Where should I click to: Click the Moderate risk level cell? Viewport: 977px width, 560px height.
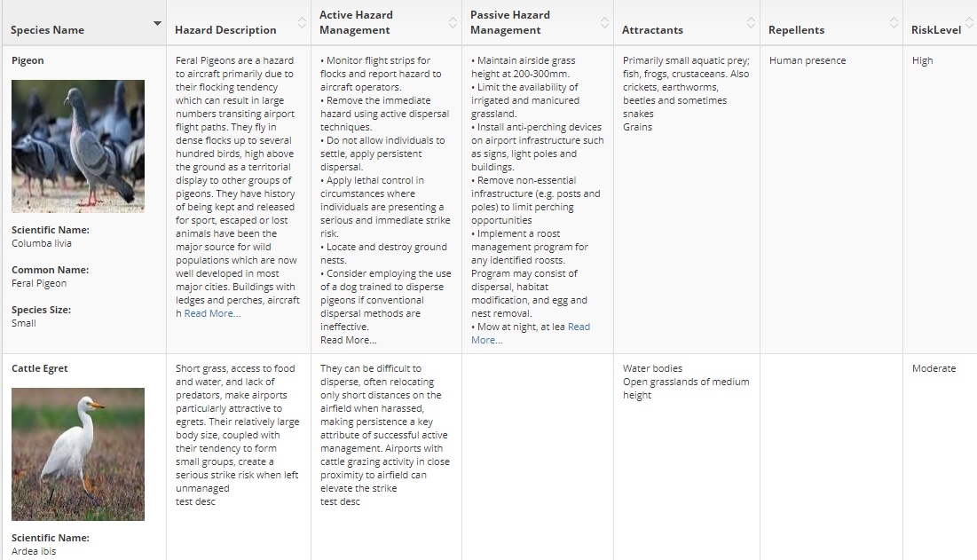coord(934,368)
